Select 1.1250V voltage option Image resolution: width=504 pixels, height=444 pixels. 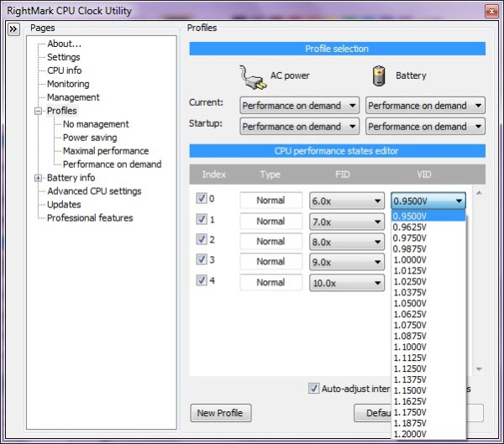(x=428, y=368)
